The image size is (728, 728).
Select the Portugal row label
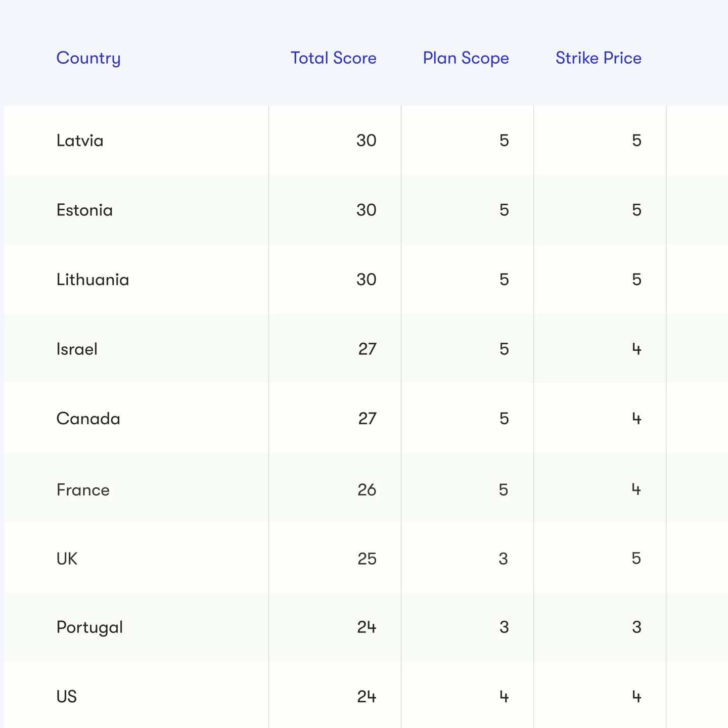89,628
